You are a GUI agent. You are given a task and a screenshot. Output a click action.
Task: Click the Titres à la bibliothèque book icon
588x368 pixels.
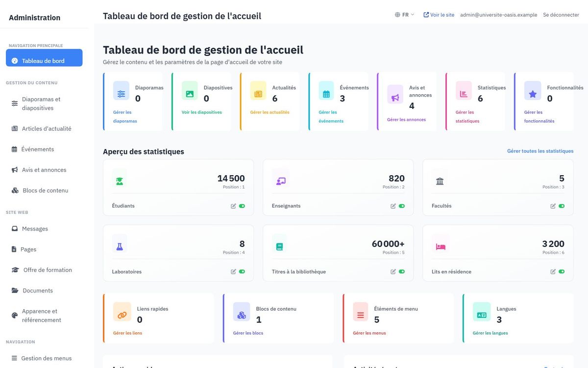coord(279,247)
